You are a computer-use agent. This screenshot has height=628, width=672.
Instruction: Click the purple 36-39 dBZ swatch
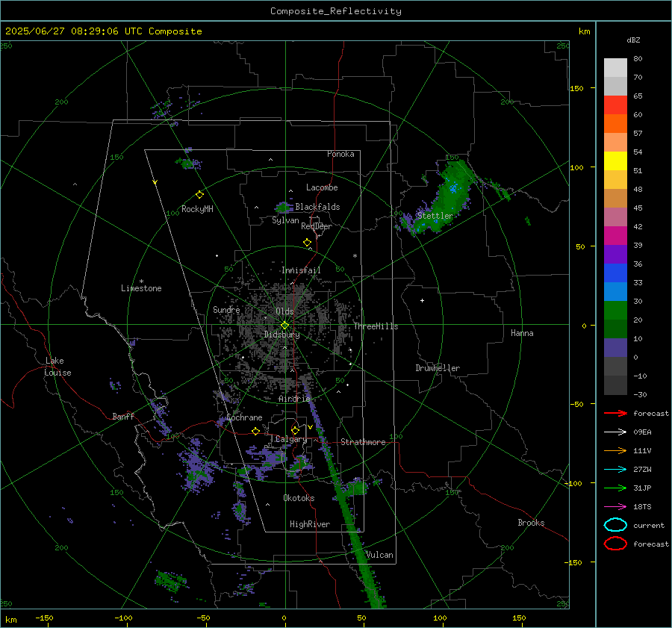tap(615, 254)
